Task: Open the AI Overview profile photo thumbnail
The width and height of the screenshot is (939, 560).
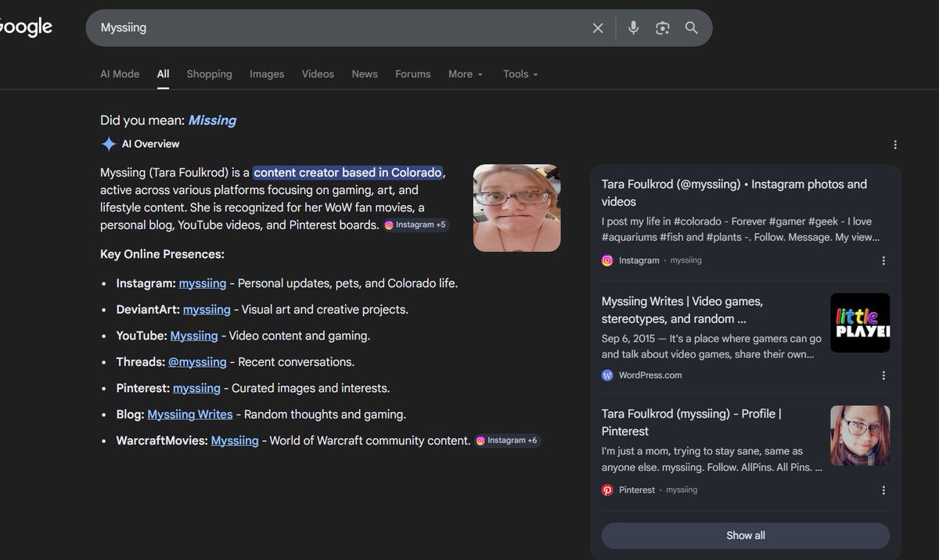Action: click(516, 208)
